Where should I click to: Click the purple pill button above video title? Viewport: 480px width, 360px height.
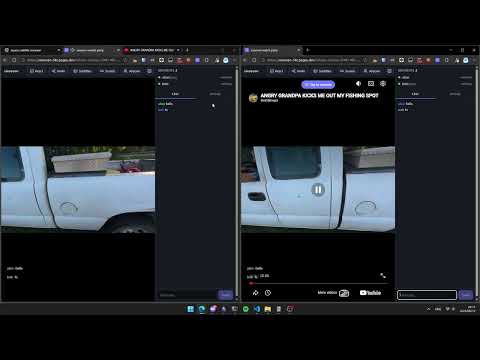(x=318, y=85)
